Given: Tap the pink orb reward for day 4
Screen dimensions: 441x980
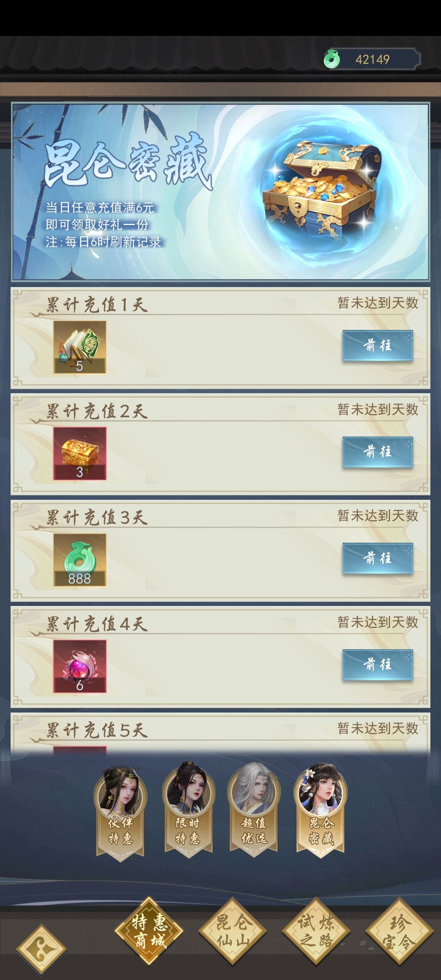Looking at the screenshot, I should click(80, 666).
